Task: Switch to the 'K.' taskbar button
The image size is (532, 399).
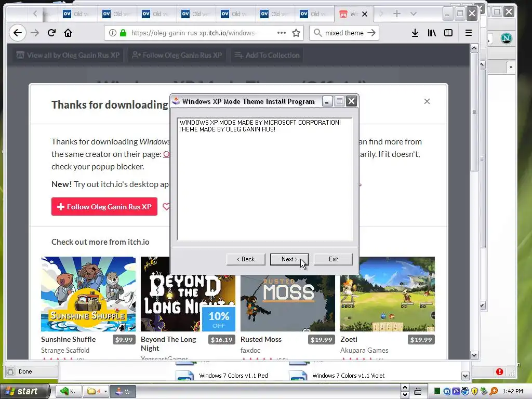Action: point(69,391)
